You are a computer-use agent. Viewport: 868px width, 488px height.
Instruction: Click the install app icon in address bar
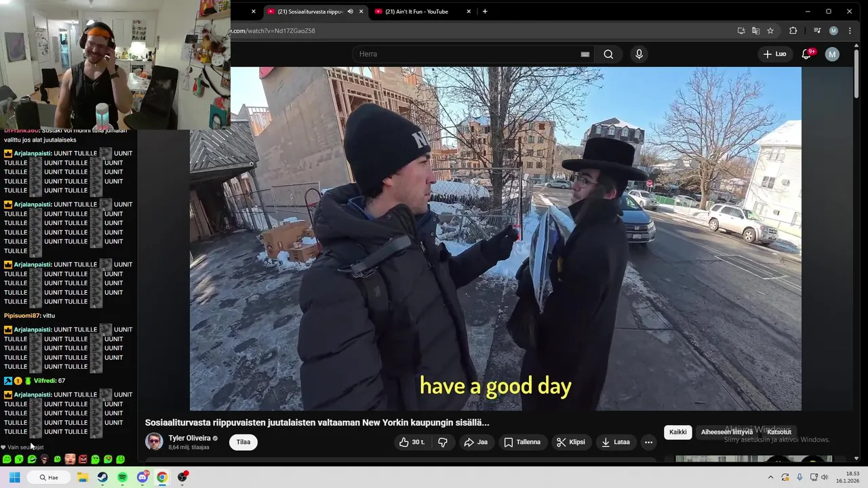coord(741,30)
